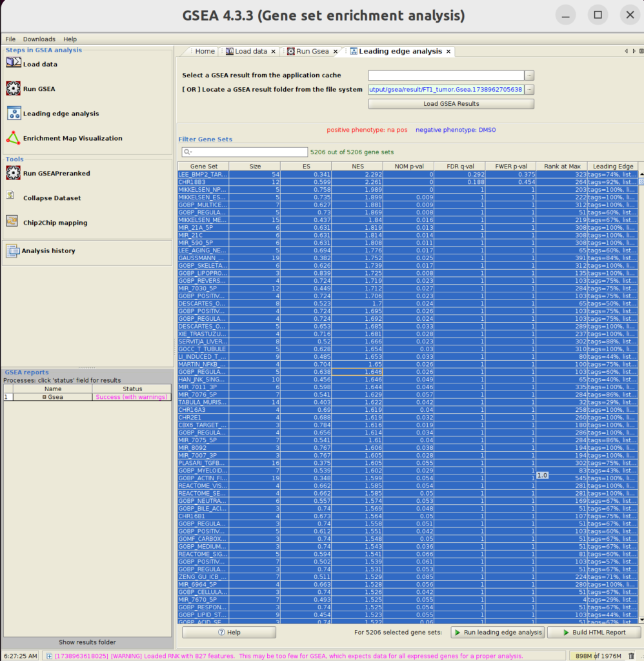Switch to the Home tab
This screenshot has height=661, width=644.
205,51
